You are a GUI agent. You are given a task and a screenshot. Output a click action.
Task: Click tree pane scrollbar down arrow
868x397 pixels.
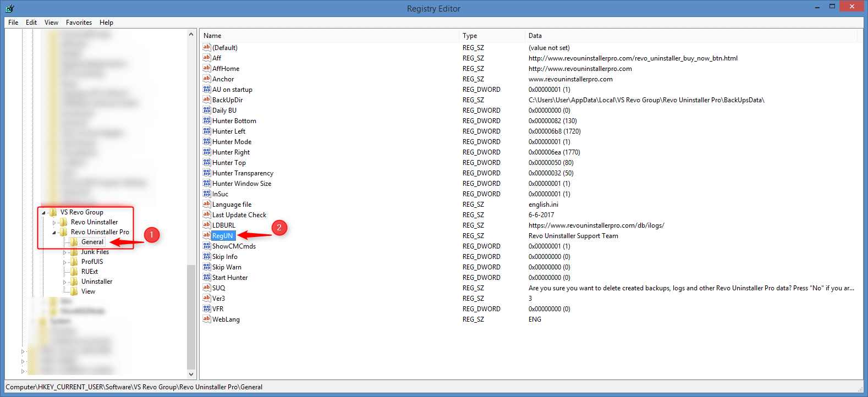tap(191, 374)
